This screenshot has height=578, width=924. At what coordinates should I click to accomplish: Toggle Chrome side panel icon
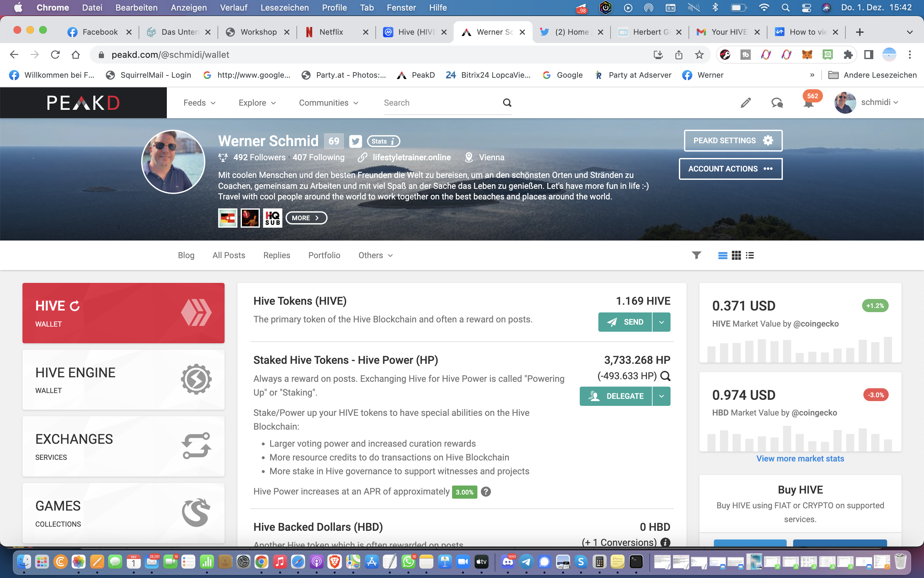tap(868, 55)
